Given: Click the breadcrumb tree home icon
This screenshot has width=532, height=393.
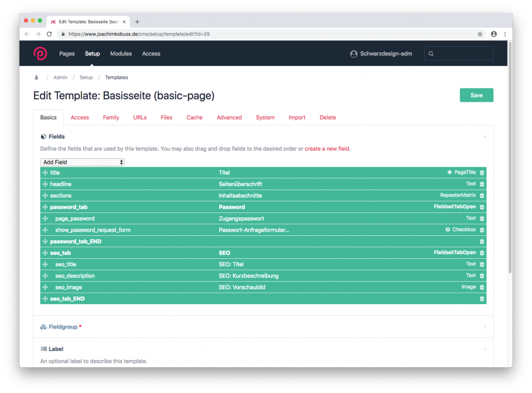Looking at the screenshot, I should (37, 78).
